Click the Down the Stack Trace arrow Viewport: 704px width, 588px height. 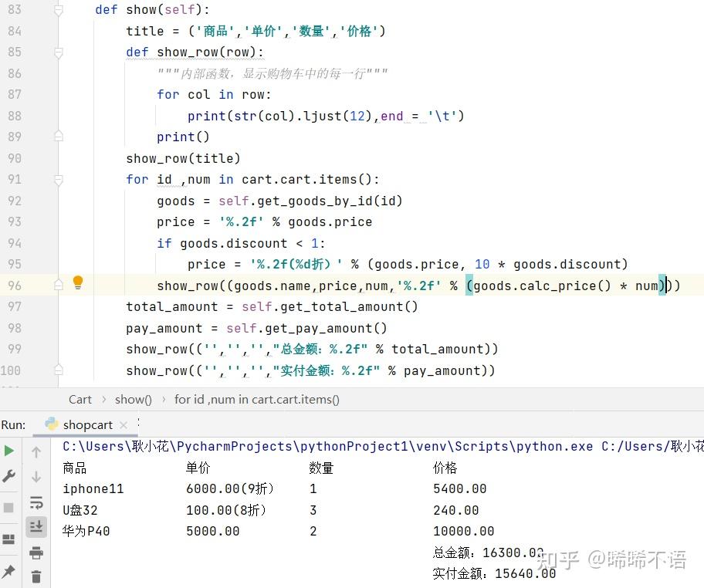click(36, 476)
